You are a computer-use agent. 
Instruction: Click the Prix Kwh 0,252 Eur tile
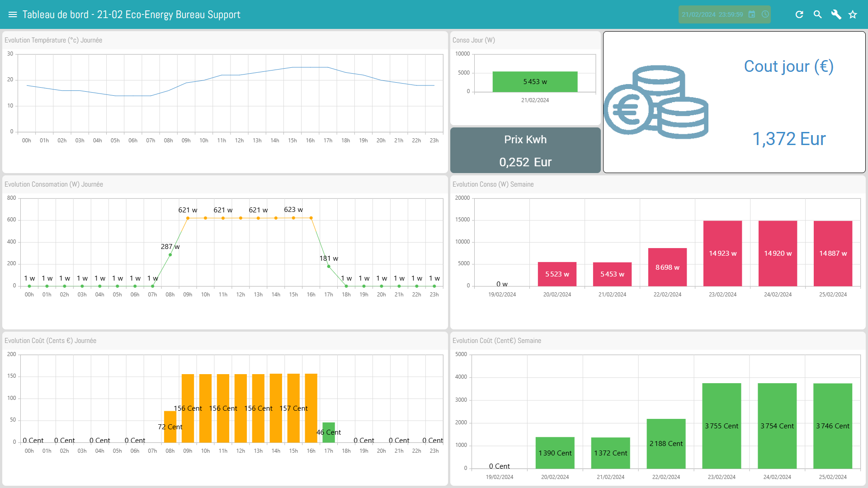point(525,150)
